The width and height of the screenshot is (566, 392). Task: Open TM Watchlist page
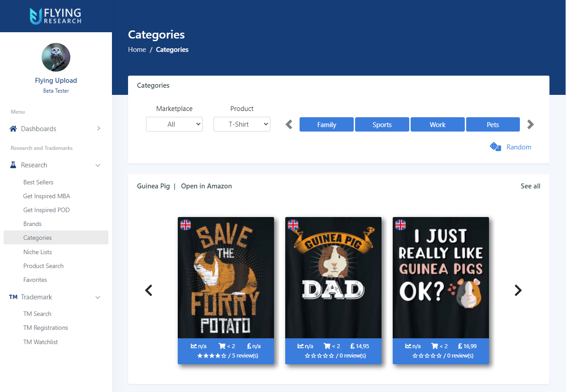pos(41,342)
